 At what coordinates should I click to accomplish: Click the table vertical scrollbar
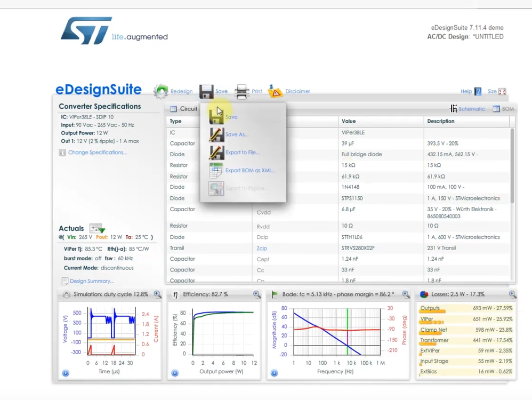[x=512, y=166]
